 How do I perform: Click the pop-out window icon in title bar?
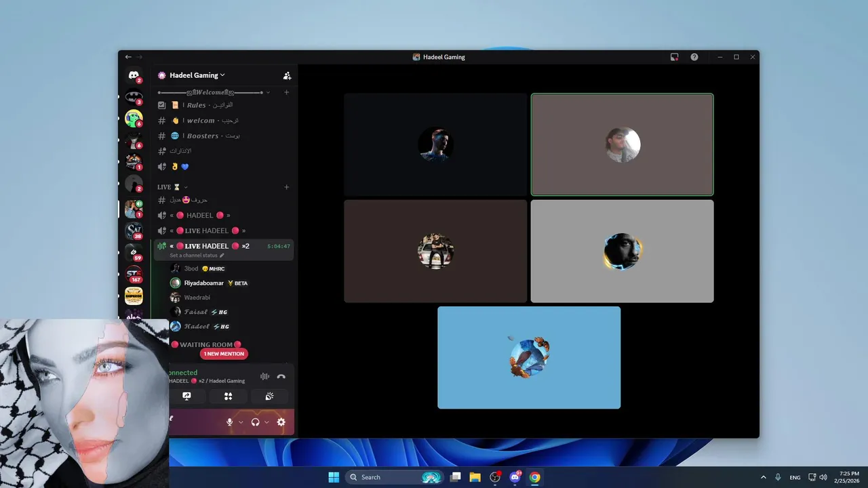point(674,57)
